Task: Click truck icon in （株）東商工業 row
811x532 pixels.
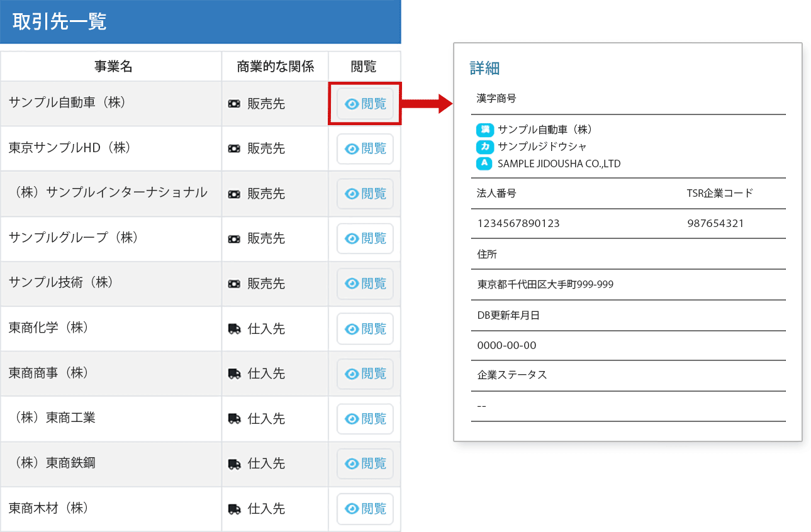Action: [234, 419]
